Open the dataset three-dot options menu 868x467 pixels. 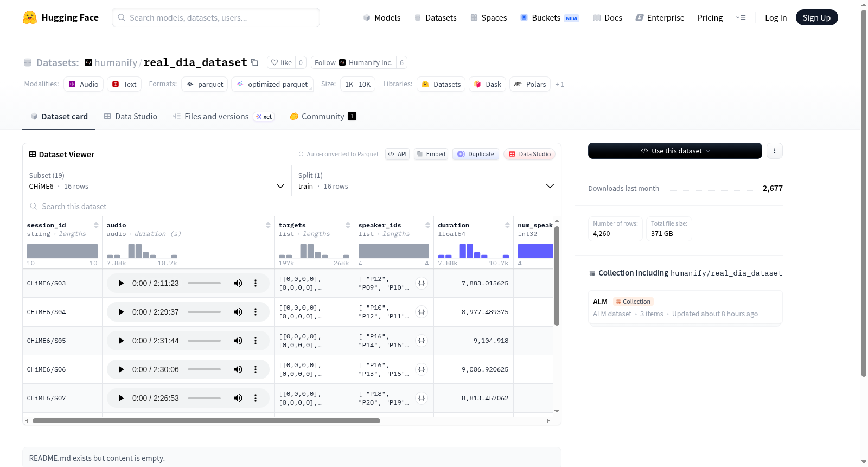point(775,151)
